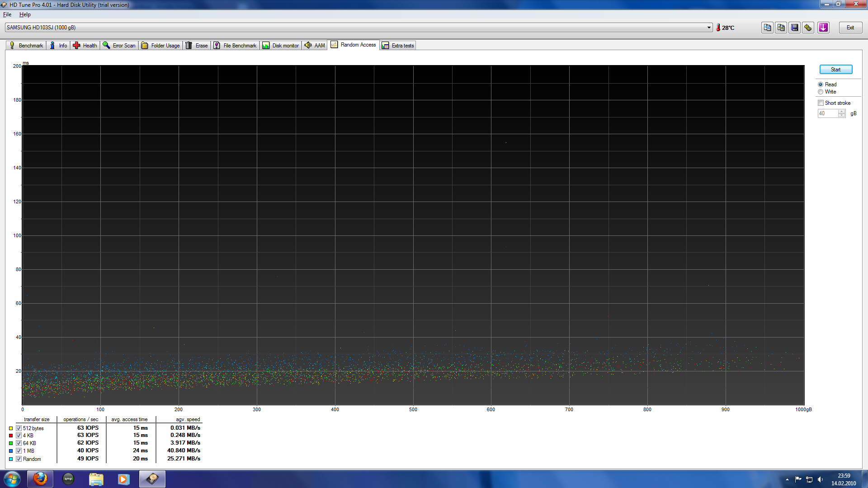Click the short stroke size input field

828,113
